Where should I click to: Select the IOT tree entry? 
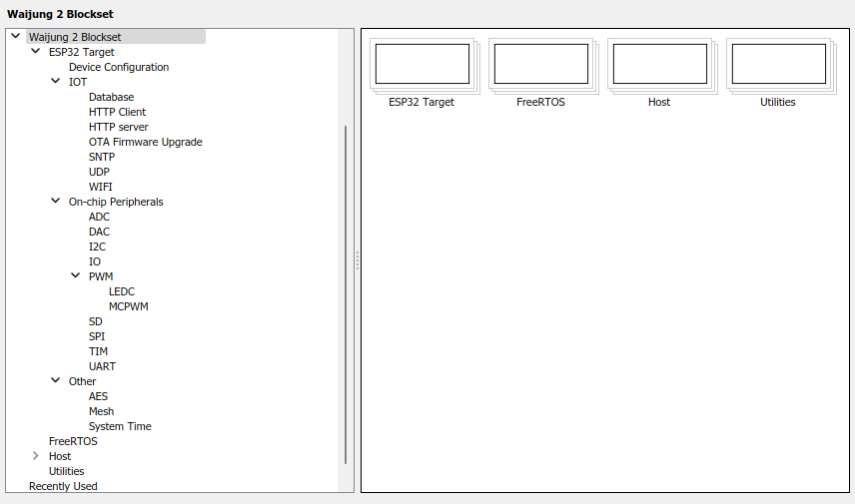[x=78, y=82]
